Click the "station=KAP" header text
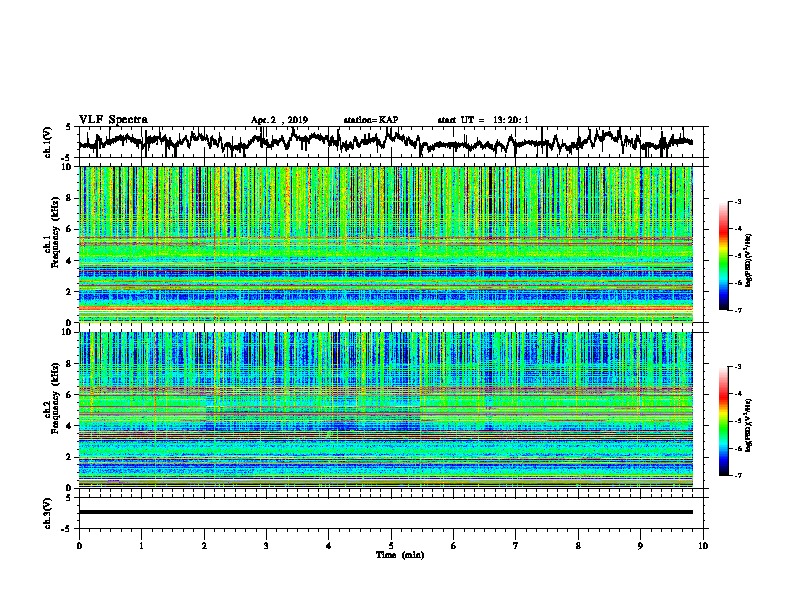792x612 pixels. click(x=371, y=120)
